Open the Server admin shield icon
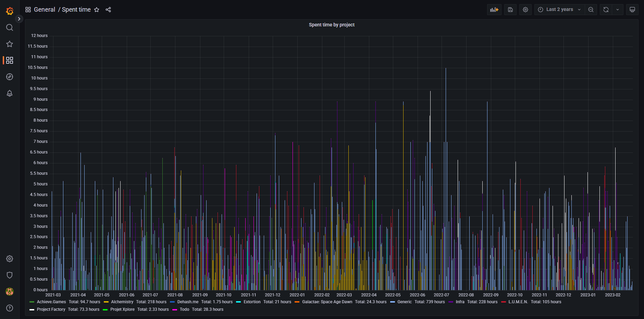 click(x=10, y=275)
